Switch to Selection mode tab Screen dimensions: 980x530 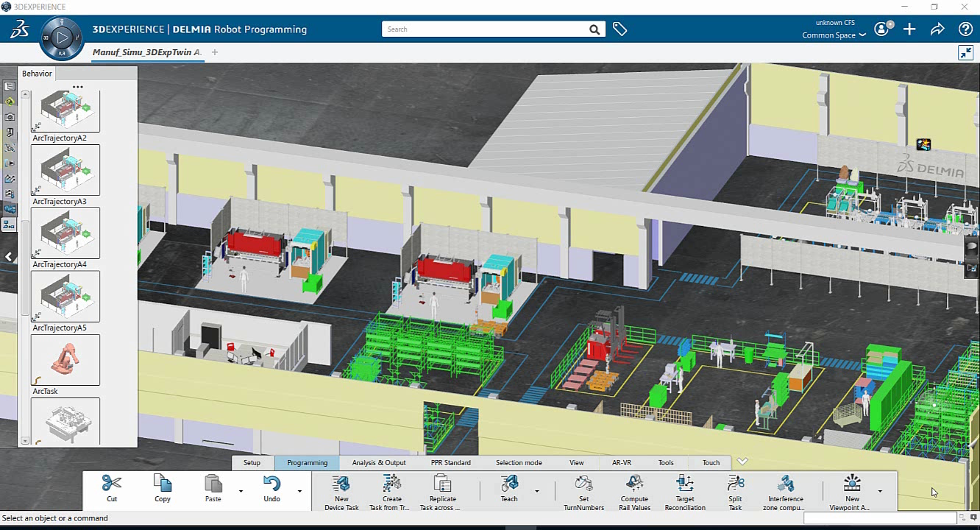(519, 463)
